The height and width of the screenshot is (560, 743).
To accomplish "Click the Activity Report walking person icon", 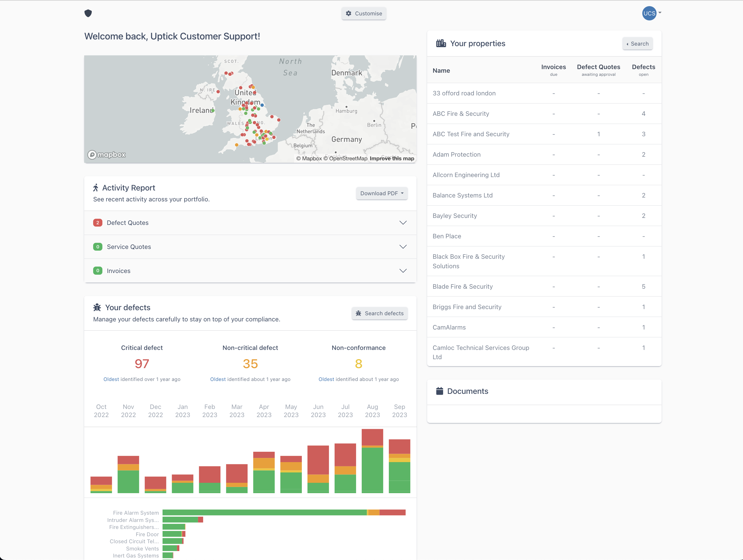I will pos(96,187).
